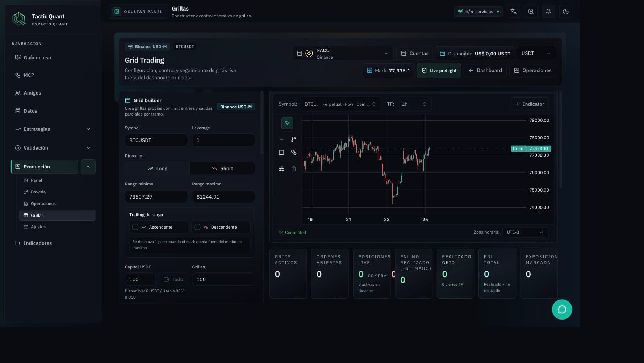Select the cursor pointer chart tool
Screen dimensions: 644x363
pos(287,123)
